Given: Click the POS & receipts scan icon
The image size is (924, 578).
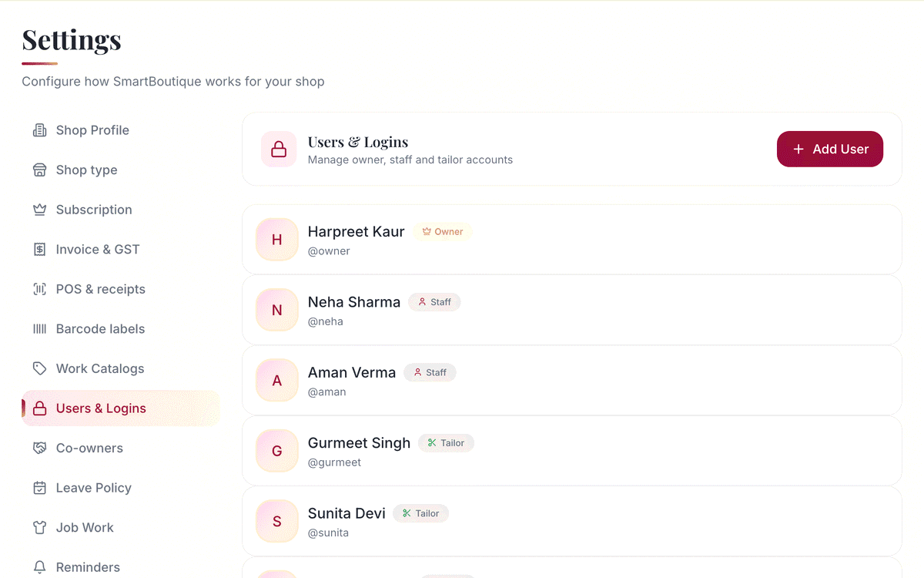Looking at the screenshot, I should [x=39, y=289].
